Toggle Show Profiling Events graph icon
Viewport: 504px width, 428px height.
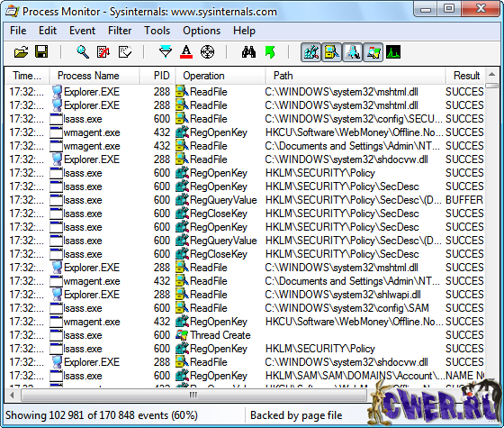point(393,52)
